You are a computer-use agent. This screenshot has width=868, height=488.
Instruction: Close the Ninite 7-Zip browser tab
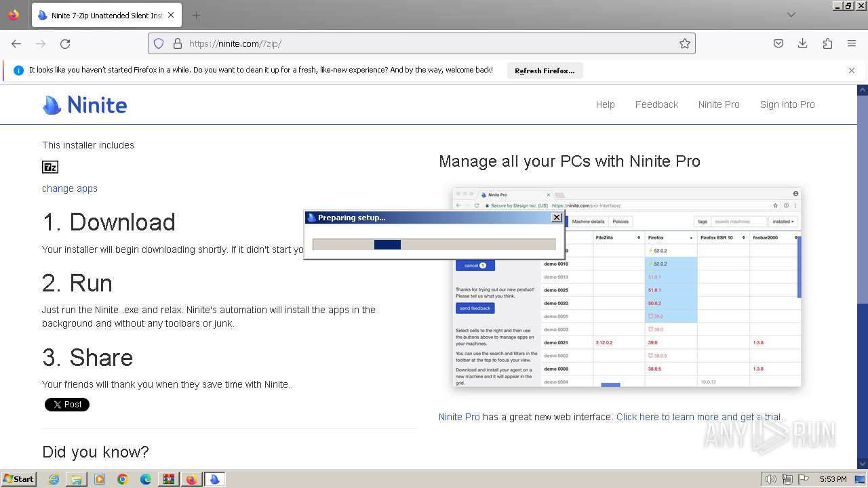(x=170, y=15)
